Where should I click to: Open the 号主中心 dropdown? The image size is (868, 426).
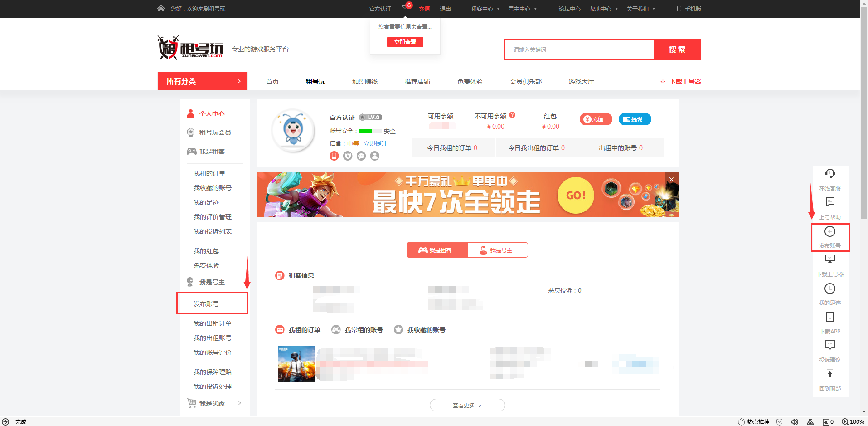[x=522, y=9]
